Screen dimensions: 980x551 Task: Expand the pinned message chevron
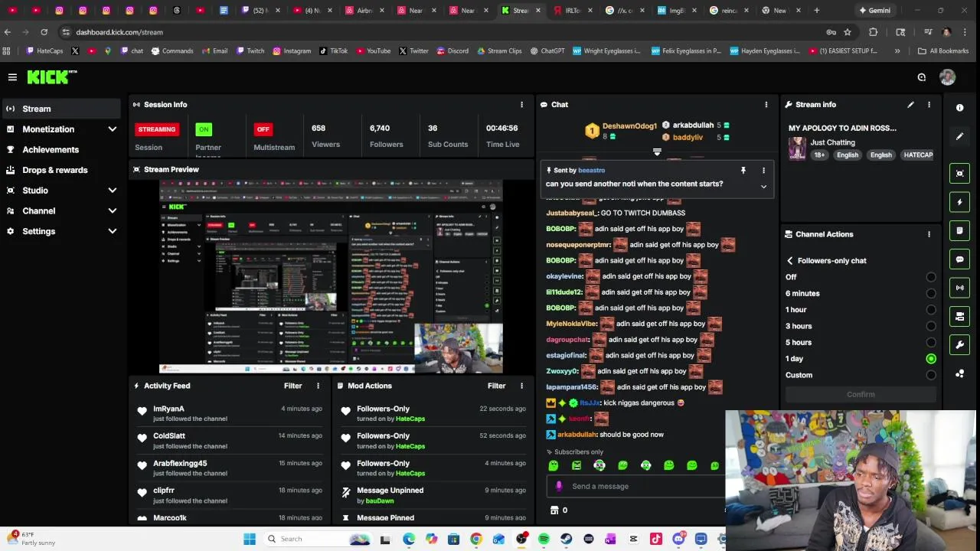click(763, 187)
